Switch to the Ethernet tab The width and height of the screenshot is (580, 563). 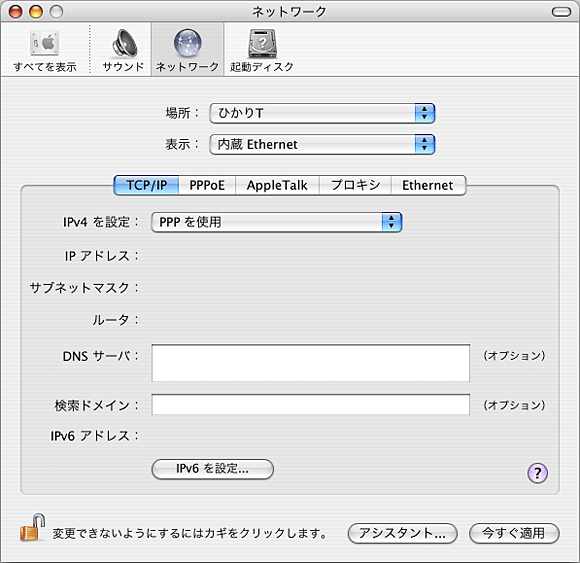(x=428, y=185)
